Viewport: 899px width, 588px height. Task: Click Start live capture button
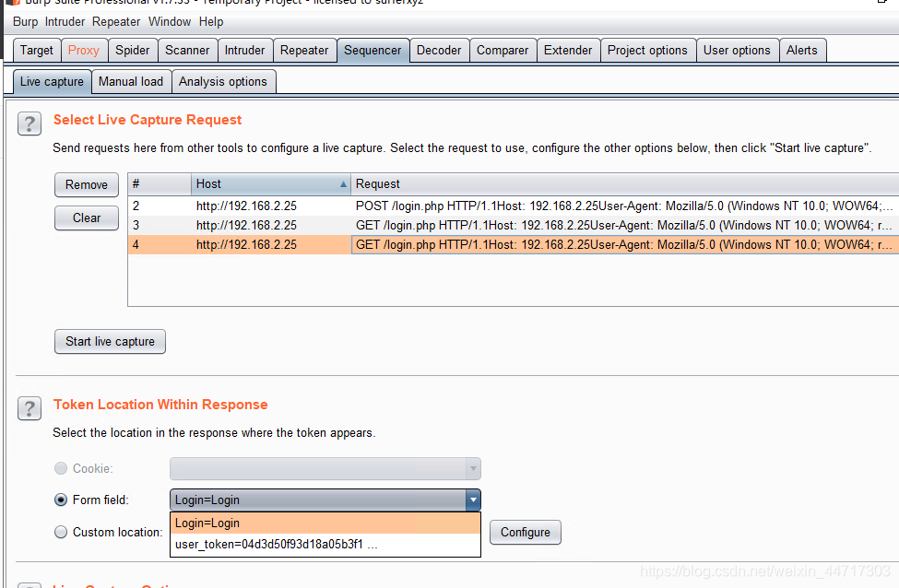pyautogui.click(x=110, y=342)
